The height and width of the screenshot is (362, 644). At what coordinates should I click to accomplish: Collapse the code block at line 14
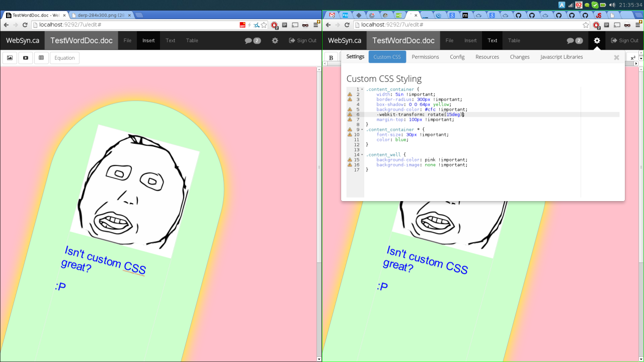coord(362,155)
